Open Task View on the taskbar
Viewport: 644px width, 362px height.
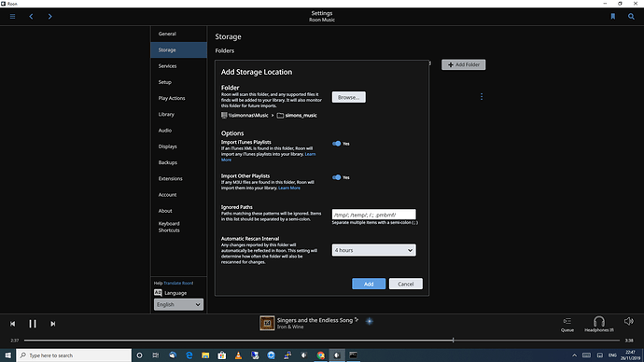pyautogui.click(x=156, y=355)
